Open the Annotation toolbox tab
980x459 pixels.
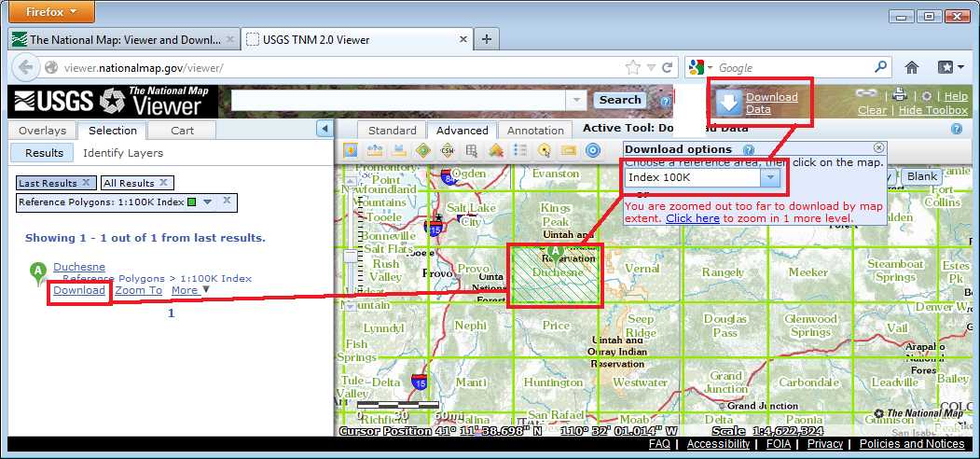click(535, 131)
